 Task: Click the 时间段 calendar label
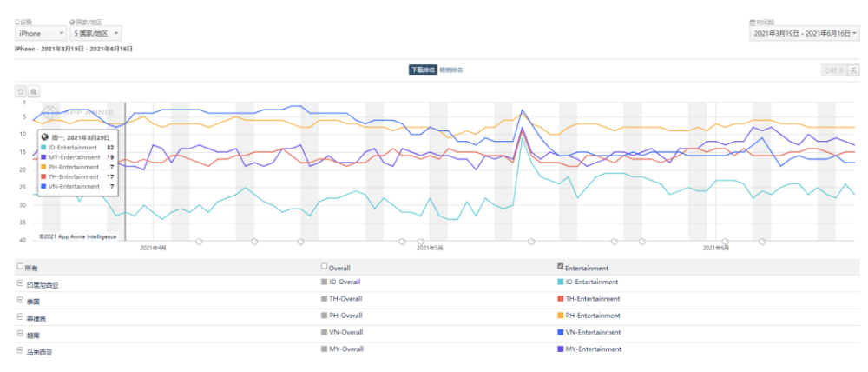[x=762, y=23]
